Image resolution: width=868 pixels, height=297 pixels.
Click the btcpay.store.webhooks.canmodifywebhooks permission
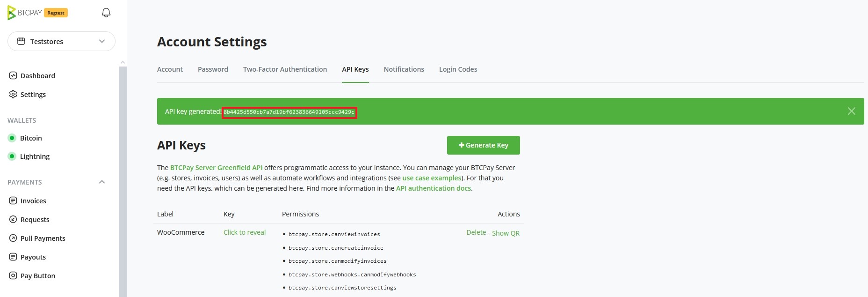[x=352, y=275]
